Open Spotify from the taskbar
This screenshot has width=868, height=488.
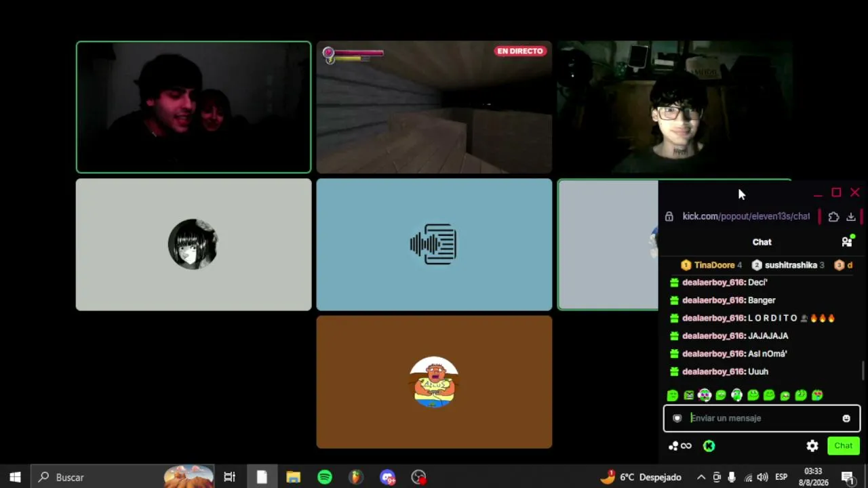coord(325,477)
